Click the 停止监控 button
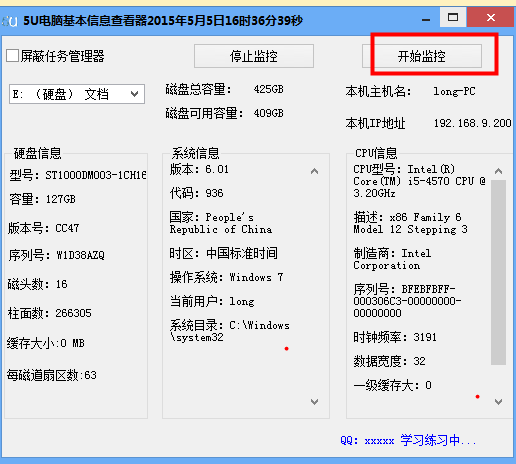516x464 pixels. pyautogui.click(x=254, y=56)
